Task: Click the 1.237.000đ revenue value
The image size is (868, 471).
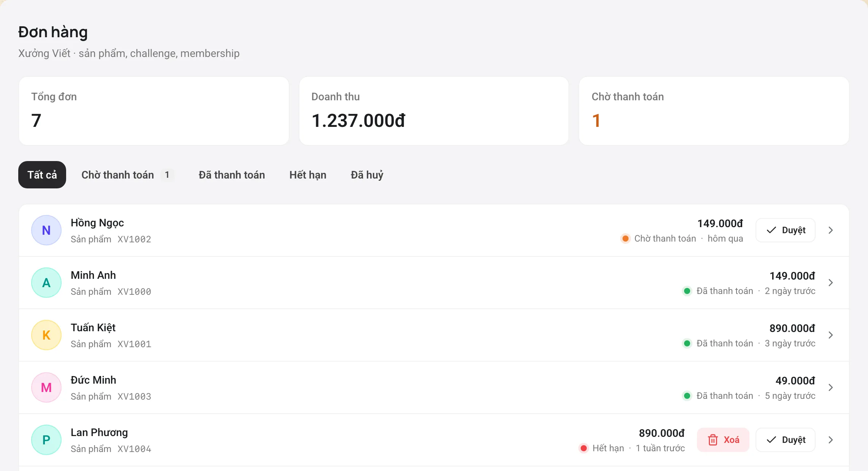Action: [x=358, y=121]
